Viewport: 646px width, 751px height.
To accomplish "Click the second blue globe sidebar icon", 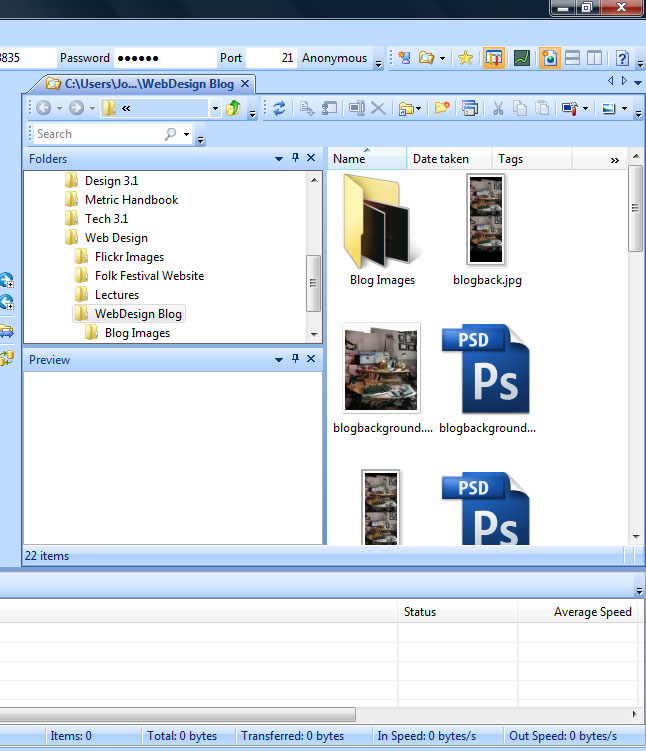I will [x=7, y=302].
